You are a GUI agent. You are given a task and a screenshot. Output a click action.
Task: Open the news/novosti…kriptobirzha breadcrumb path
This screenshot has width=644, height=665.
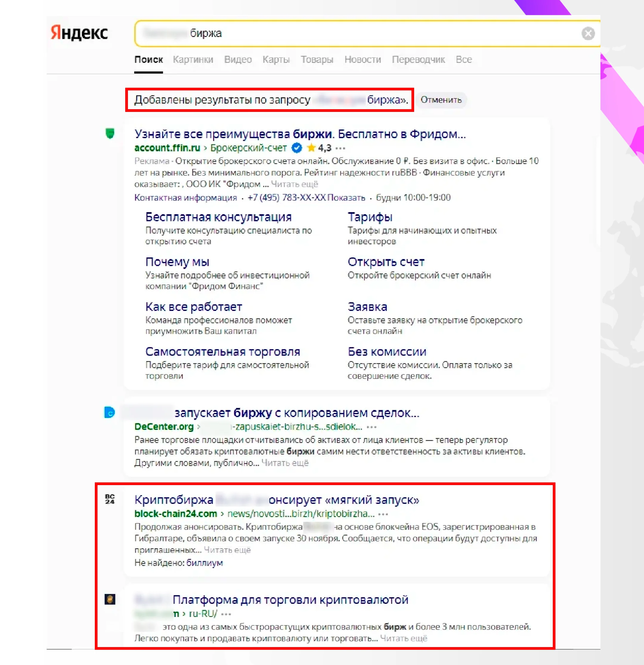(x=301, y=514)
